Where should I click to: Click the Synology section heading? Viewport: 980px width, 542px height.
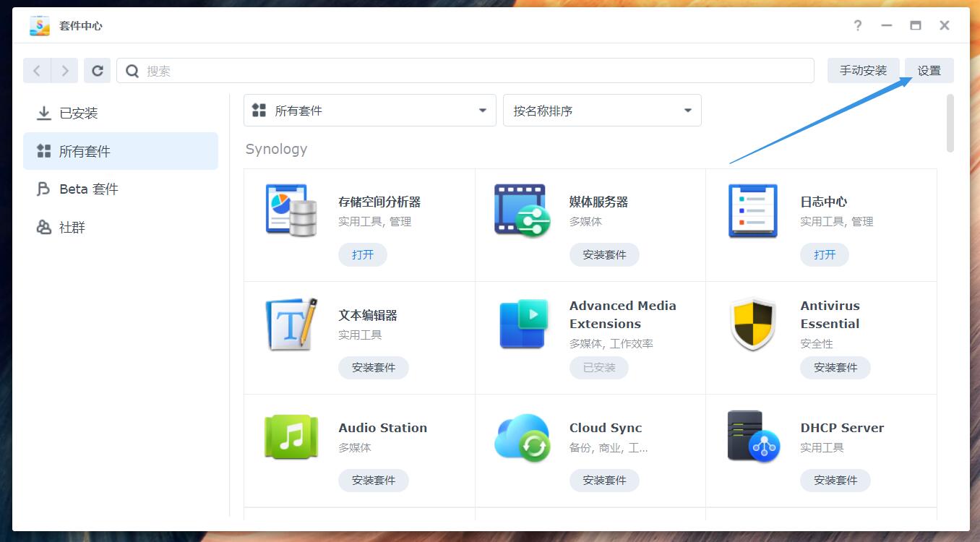coord(276,150)
